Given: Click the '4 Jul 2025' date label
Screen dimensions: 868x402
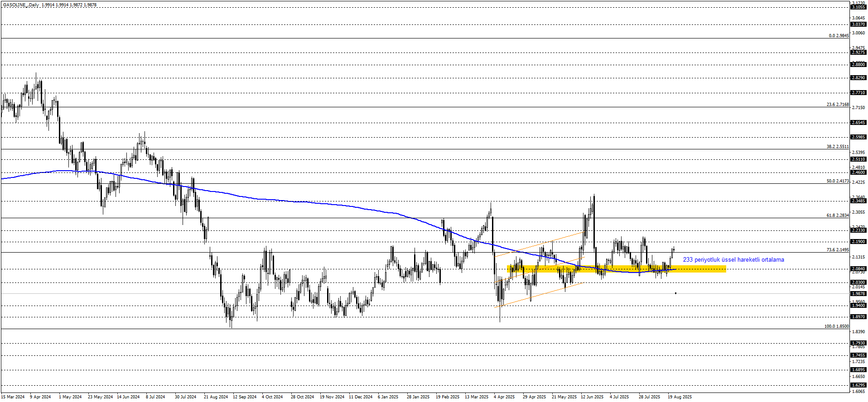Looking at the screenshot, I should click(x=619, y=397).
